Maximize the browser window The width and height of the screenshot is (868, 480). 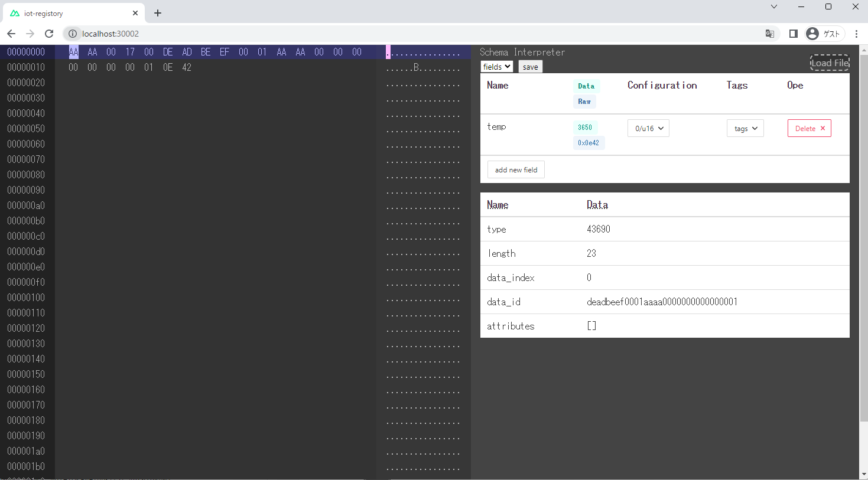(828, 6)
